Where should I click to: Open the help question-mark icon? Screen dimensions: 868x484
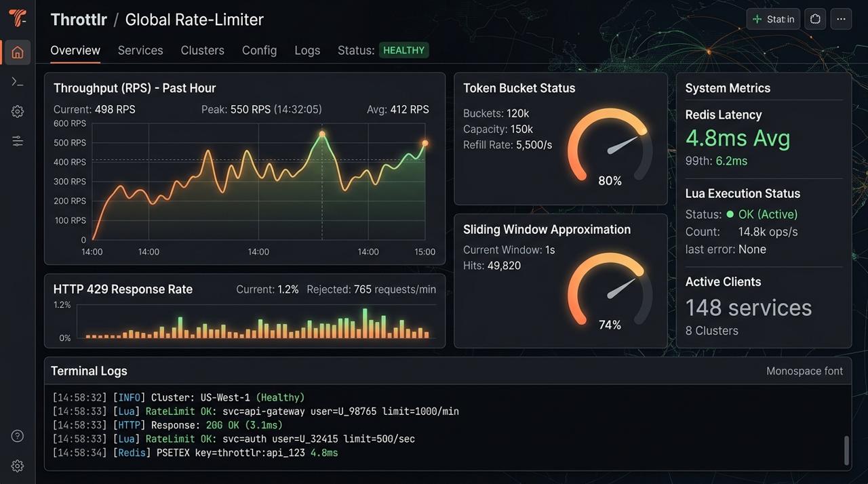[x=18, y=436]
